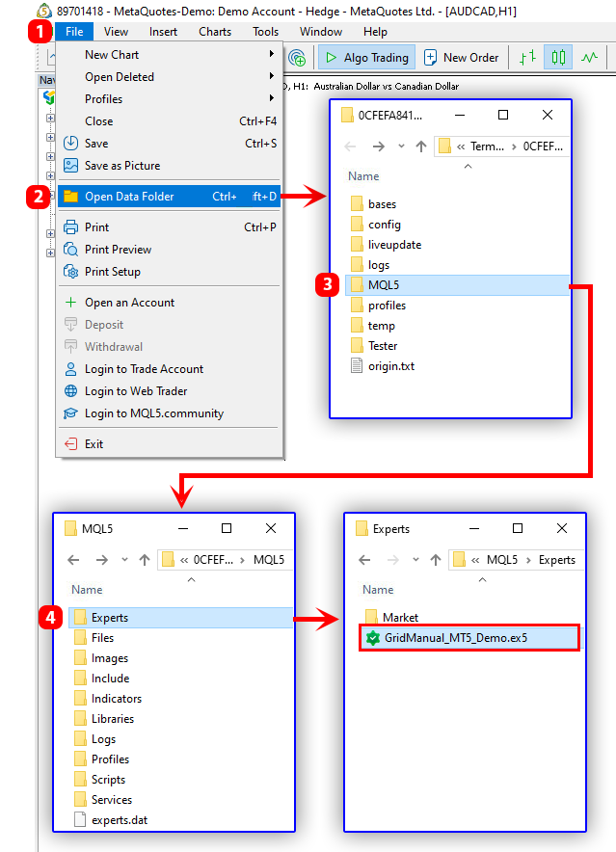616x852 pixels.
Task: Click back arrow in MQL5 window
Action: pyautogui.click(x=73, y=560)
